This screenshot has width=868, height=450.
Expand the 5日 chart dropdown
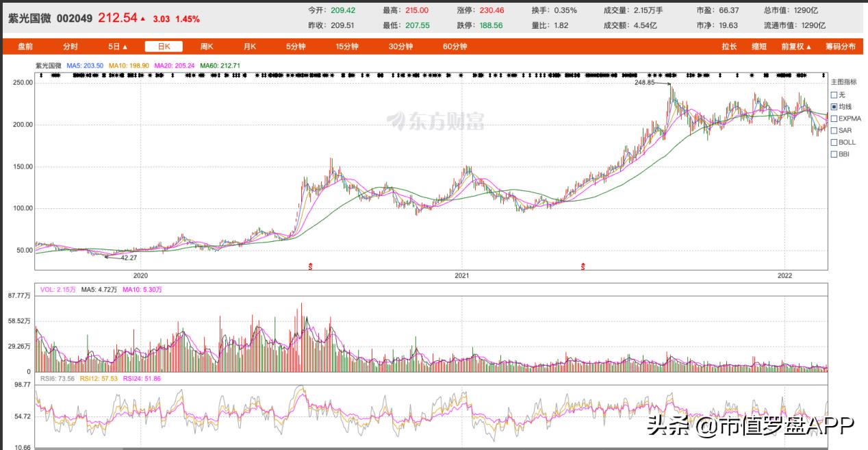pyautogui.click(x=118, y=47)
